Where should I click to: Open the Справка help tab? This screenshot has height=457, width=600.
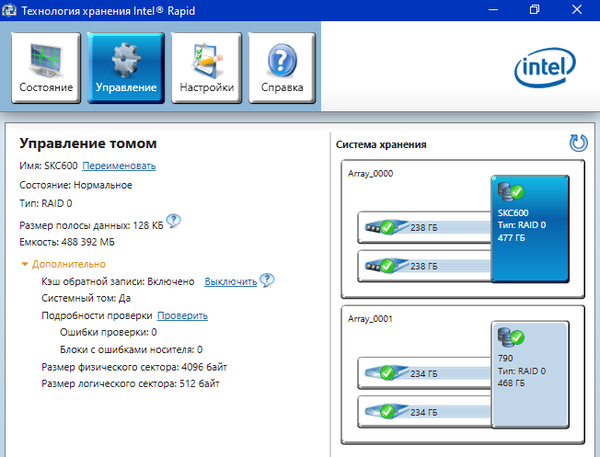tap(282, 68)
